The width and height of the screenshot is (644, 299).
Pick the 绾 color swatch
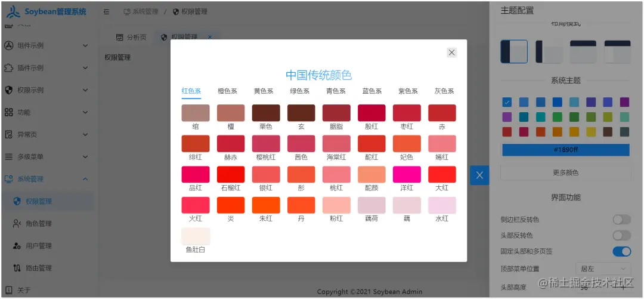click(x=196, y=113)
